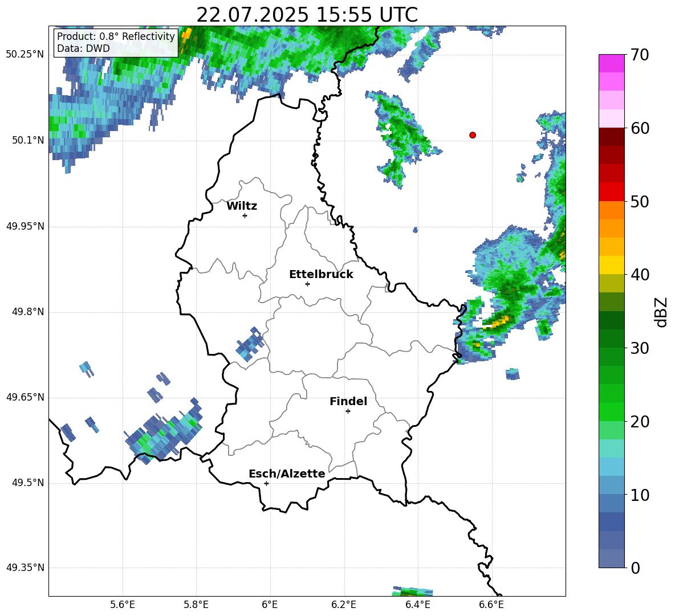Click the yellow colorbar segment at 40 dBZ
Viewport: 675px width, 616px height.
(x=611, y=265)
